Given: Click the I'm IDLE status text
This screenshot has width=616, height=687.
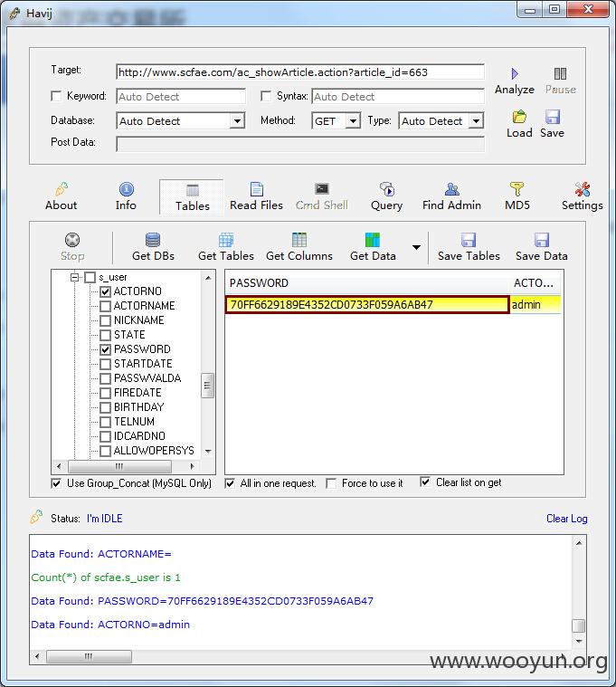Looking at the screenshot, I should pos(104,519).
